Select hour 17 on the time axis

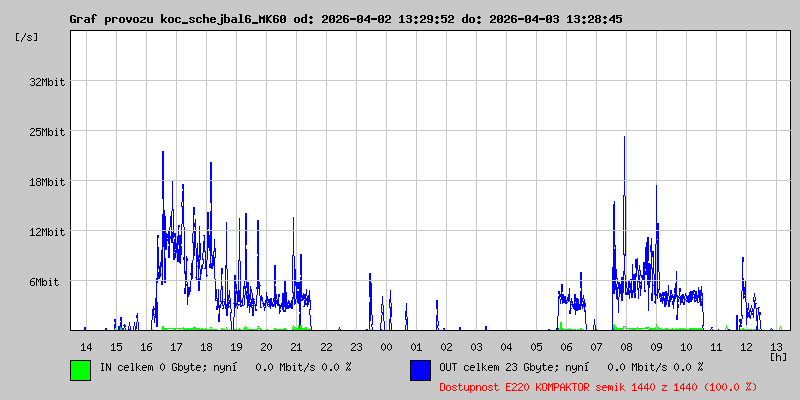coord(176,346)
